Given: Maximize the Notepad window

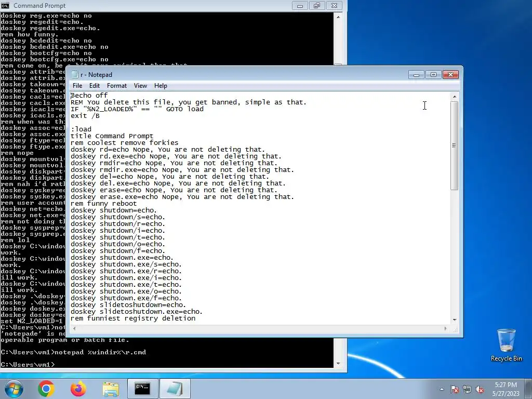Looking at the screenshot, I should (433, 75).
